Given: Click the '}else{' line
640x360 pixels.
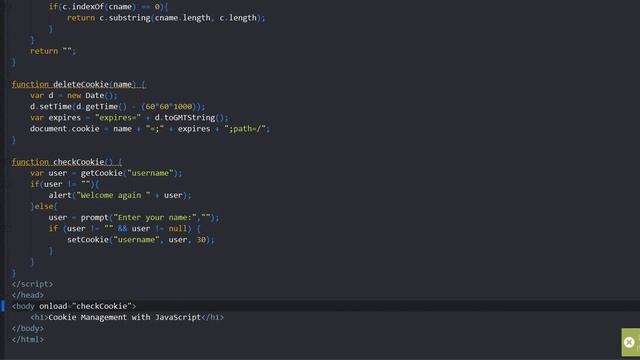Looking at the screenshot, I should point(44,206).
